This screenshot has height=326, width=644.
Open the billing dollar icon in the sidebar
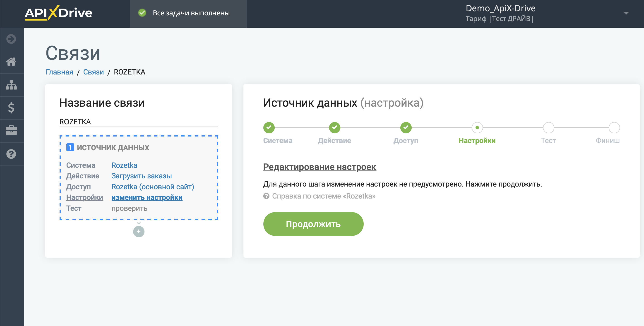tap(11, 108)
